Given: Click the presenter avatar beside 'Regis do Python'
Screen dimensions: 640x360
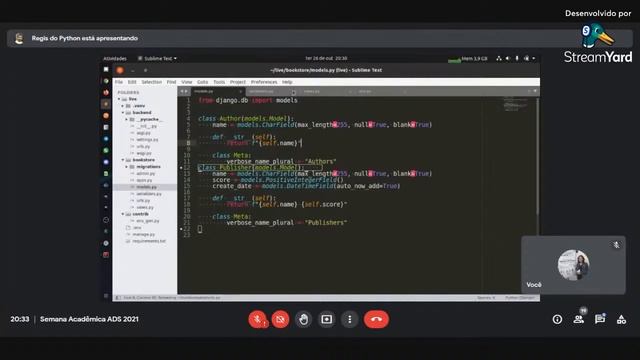Looking at the screenshot, I should (19, 38).
